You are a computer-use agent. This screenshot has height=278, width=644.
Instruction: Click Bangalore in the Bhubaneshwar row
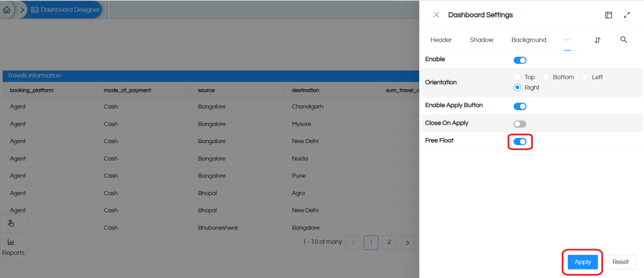(x=306, y=228)
